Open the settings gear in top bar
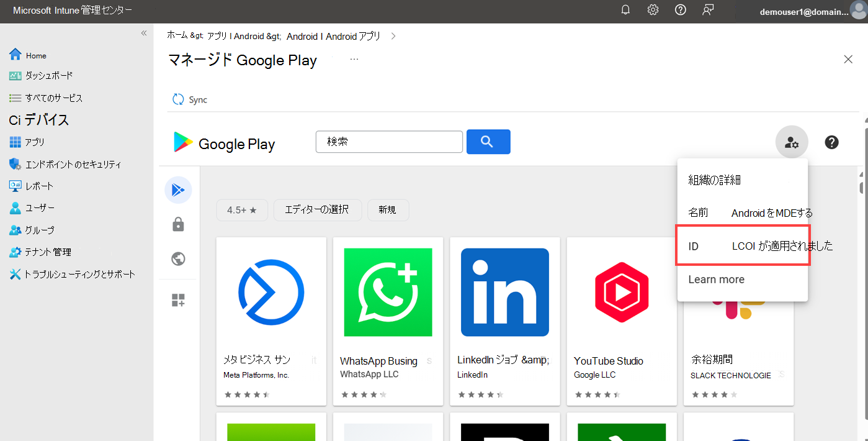This screenshot has height=441, width=868. tap(653, 10)
